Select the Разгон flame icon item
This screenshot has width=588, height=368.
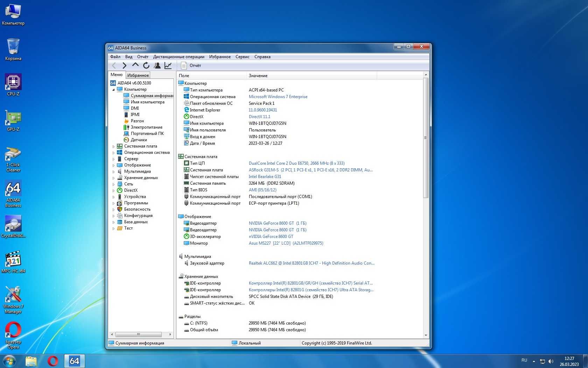pos(126,121)
